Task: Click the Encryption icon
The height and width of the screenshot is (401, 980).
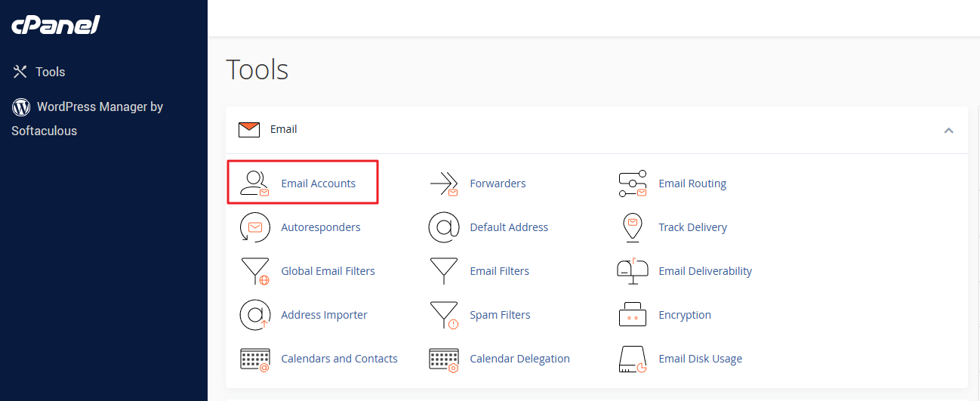Action: [633, 315]
